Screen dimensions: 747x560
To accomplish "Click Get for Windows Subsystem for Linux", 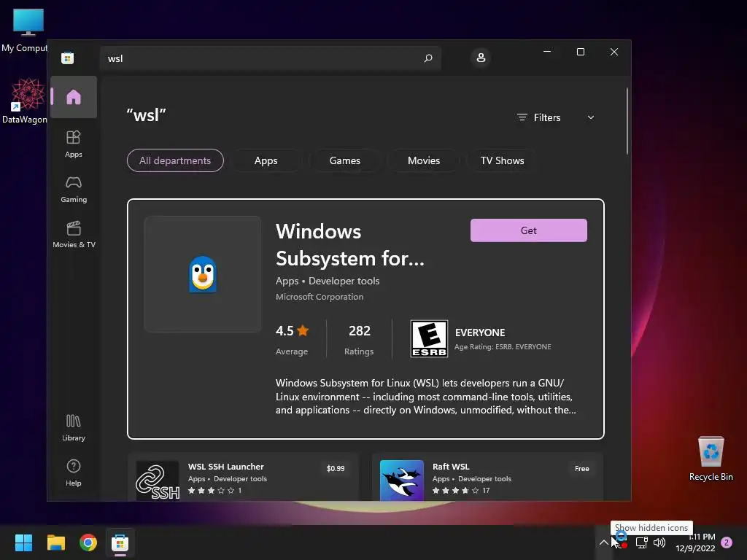I will pos(529,230).
